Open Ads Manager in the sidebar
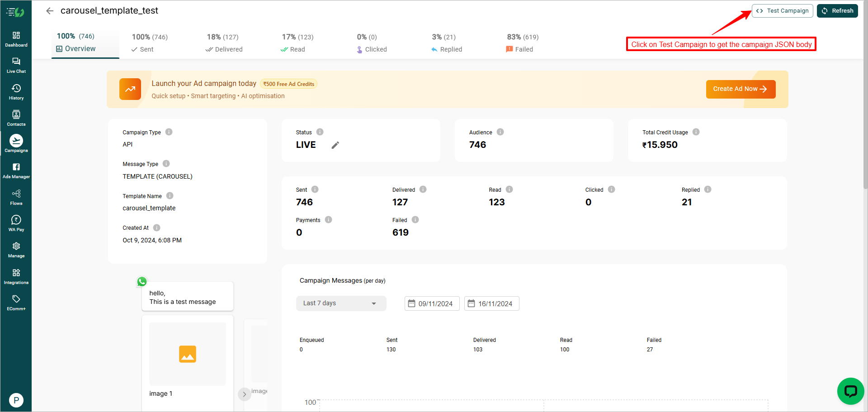This screenshot has width=868, height=412. [x=16, y=171]
